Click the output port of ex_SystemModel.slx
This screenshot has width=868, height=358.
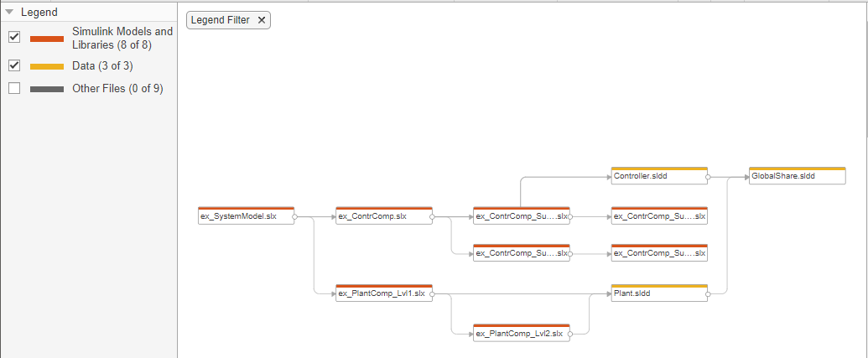tap(294, 216)
